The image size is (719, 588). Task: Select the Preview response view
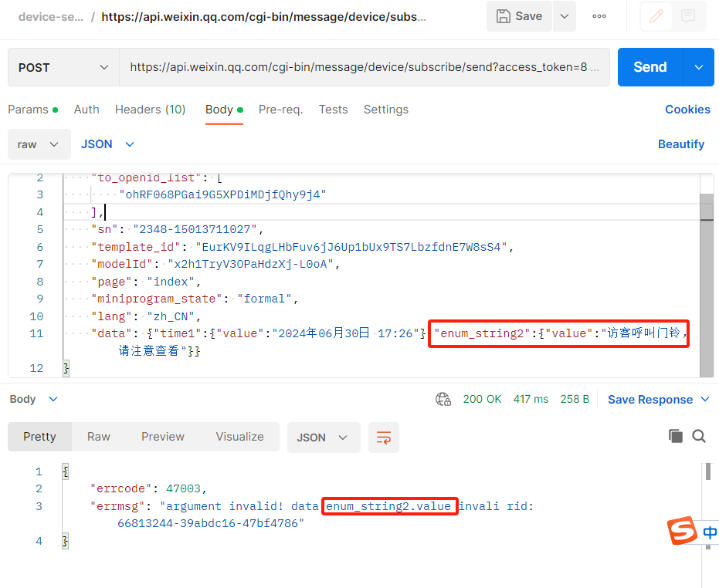163,437
